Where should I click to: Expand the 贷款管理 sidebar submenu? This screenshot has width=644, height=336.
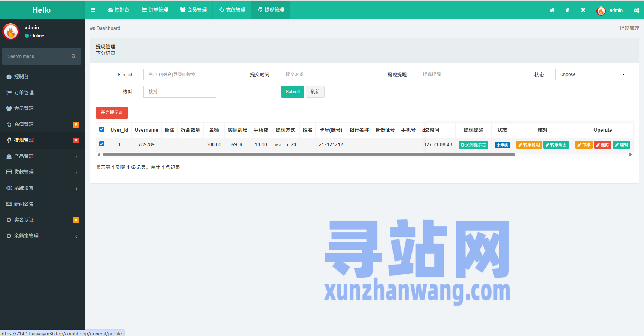(42, 172)
